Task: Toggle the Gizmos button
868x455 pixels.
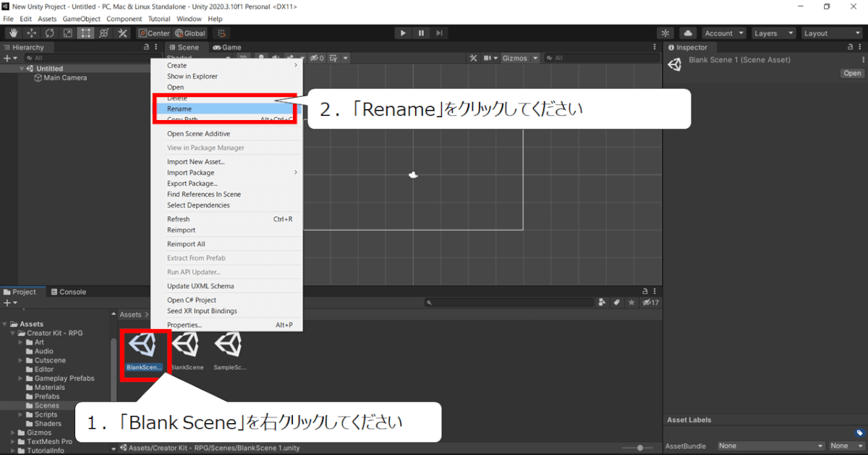Action: pos(516,58)
